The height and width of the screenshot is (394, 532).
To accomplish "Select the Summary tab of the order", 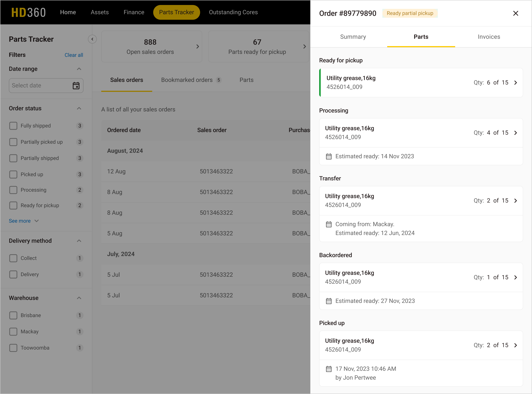I will tap(353, 37).
